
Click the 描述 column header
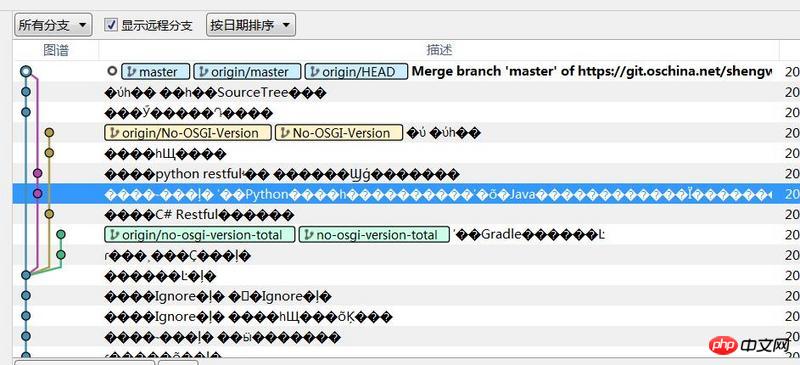(439, 50)
